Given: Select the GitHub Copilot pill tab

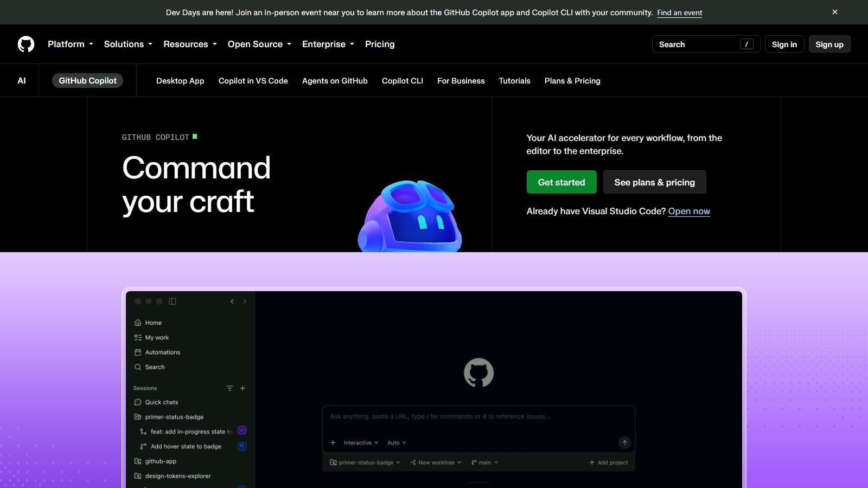Looking at the screenshot, I should [x=87, y=81].
